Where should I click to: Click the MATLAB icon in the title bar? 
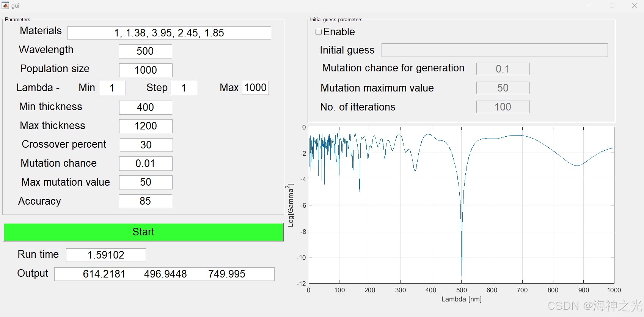(5, 5)
